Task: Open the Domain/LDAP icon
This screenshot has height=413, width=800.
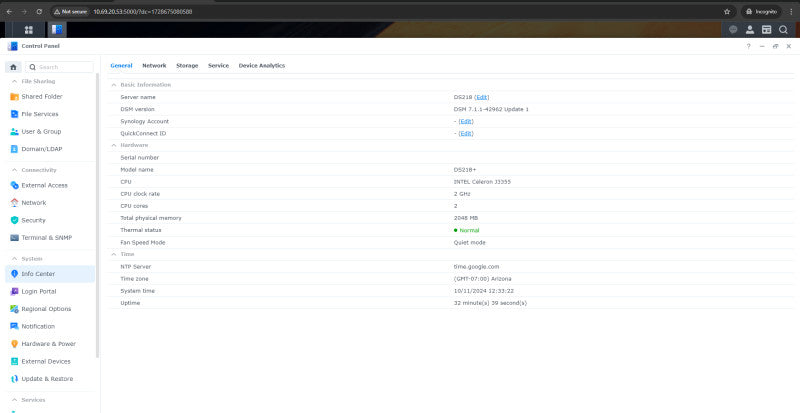Action: click(14, 149)
